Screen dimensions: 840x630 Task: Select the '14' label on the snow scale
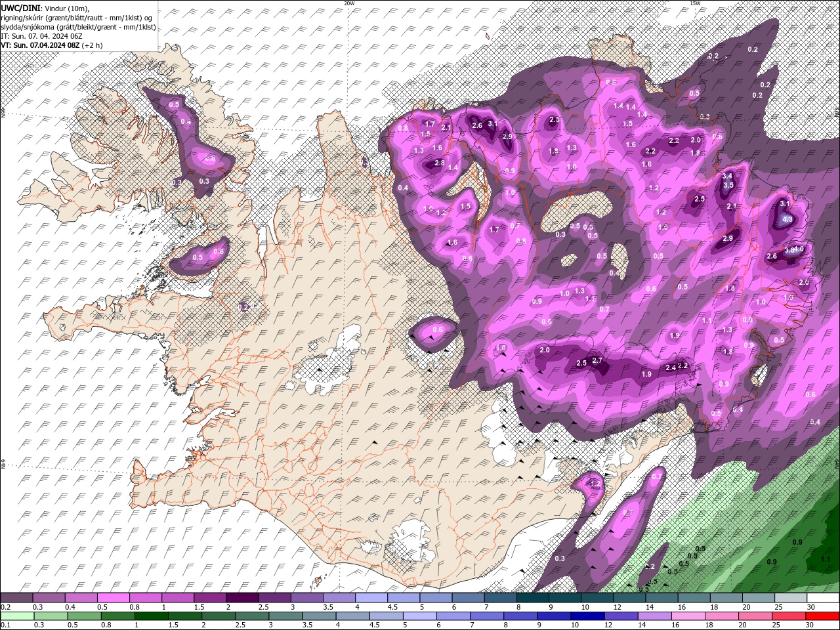pos(649,607)
